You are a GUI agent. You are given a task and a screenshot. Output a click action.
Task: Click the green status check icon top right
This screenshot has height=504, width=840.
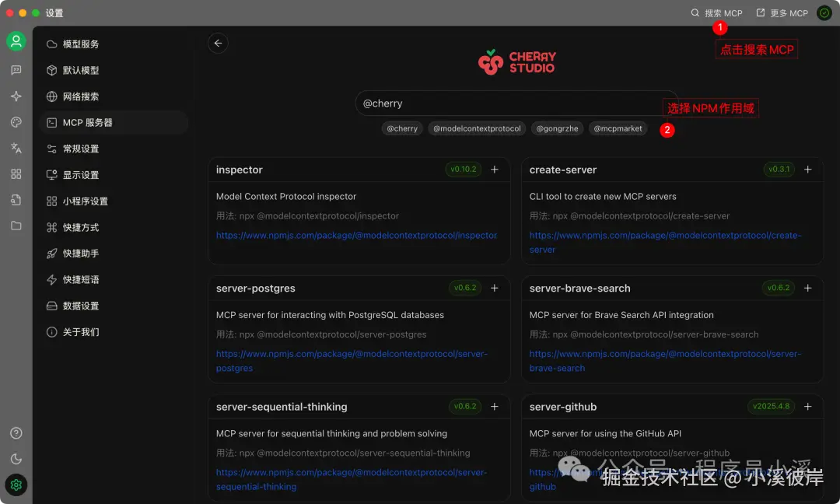[x=824, y=13]
